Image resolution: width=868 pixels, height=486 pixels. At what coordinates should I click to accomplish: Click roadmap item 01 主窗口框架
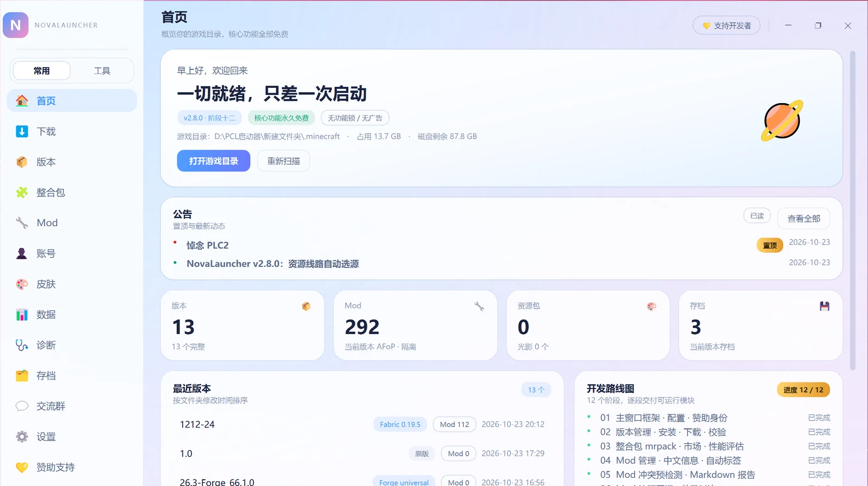pyautogui.click(x=664, y=418)
